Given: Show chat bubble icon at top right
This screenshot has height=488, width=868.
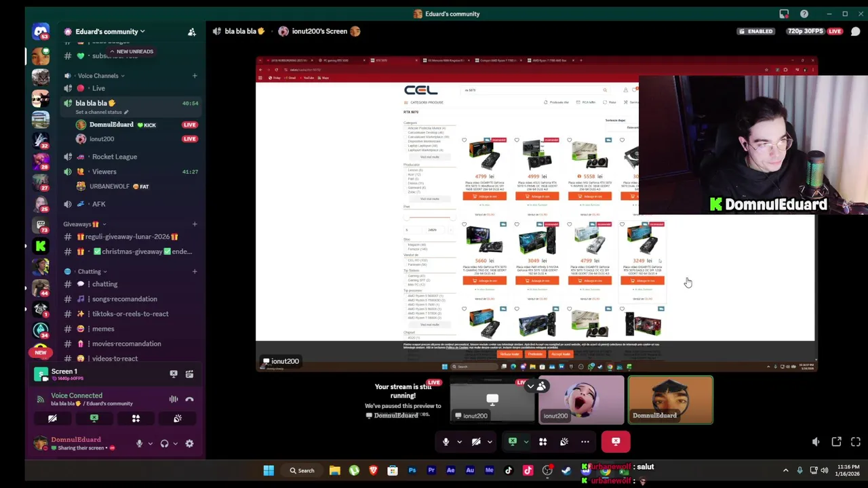Looking at the screenshot, I should point(856,31).
